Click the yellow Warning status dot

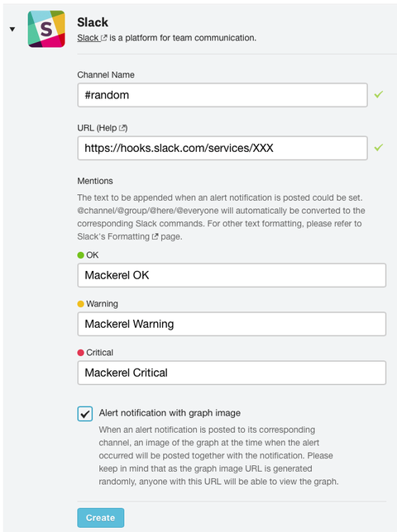coord(80,304)
